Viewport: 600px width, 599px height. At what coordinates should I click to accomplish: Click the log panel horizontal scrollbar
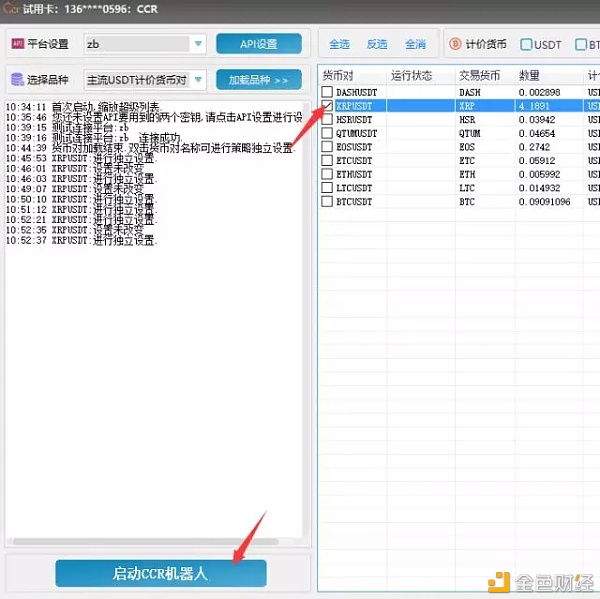pos(145,541)
